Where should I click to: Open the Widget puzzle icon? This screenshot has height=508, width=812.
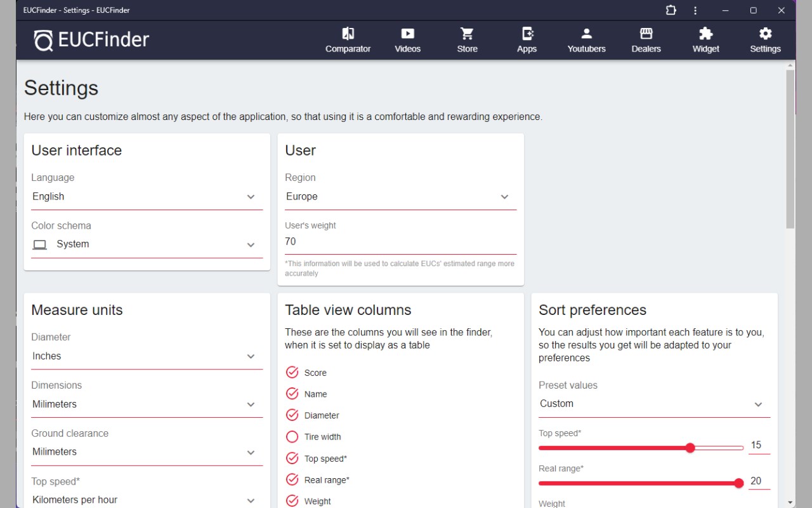click(705, 34)
